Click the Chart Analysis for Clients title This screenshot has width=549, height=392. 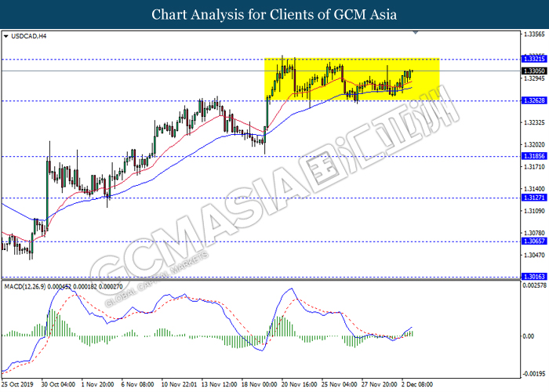[x=274, y=14]
